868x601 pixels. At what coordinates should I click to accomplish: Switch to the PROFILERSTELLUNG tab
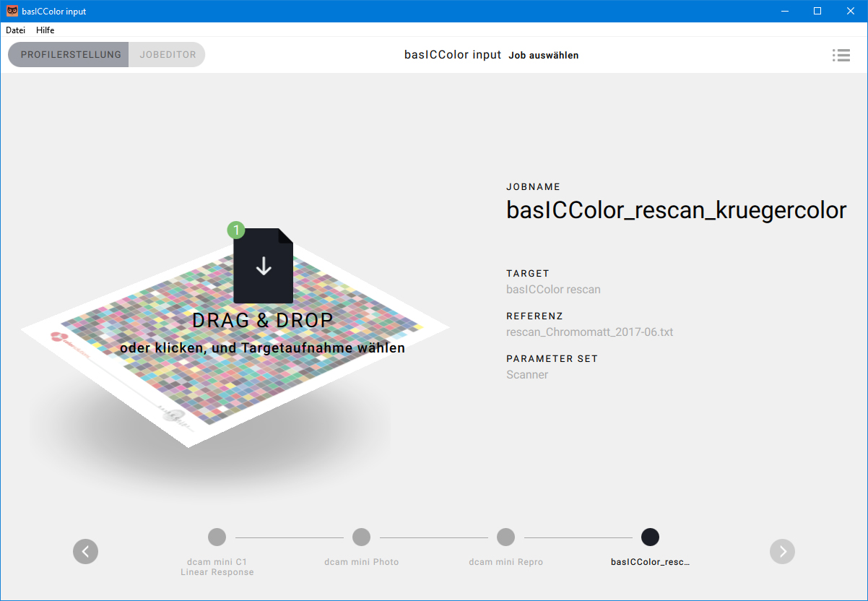(x=70, y=55)
